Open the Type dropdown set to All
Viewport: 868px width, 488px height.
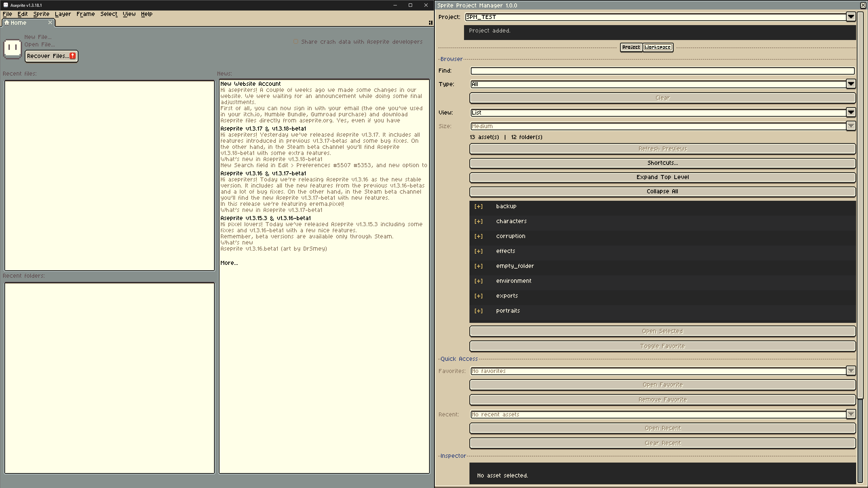851,84
